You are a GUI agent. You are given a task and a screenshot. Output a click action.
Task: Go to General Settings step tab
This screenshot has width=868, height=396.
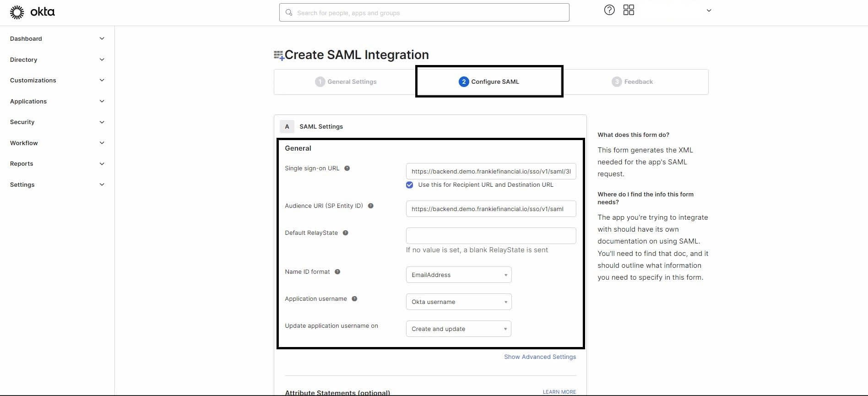pyautogui.click(x=346, y=82)
